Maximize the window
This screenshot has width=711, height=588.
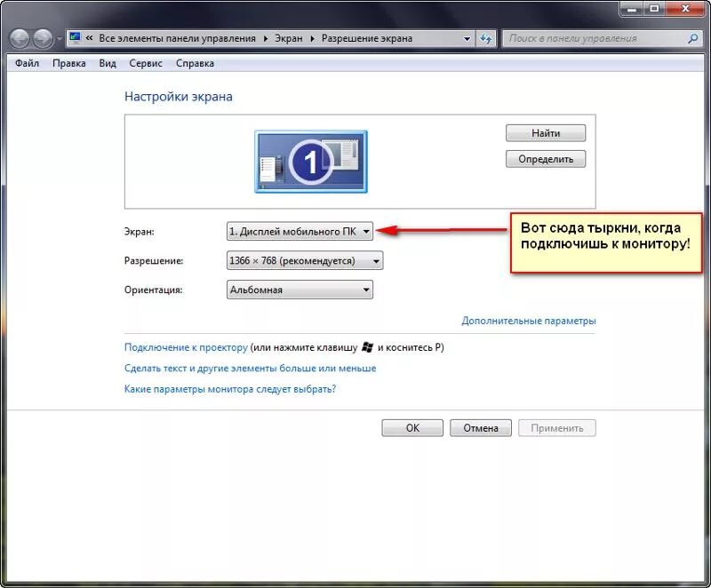point(654,8)
